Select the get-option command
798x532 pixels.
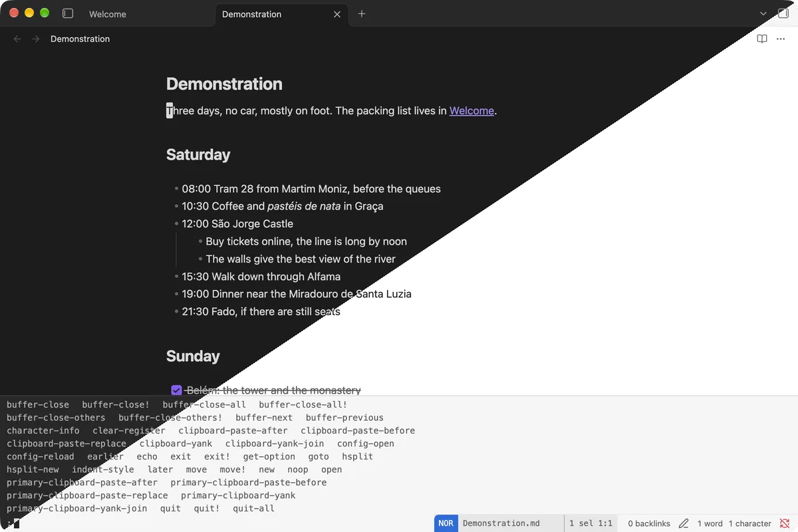point(269,456)
